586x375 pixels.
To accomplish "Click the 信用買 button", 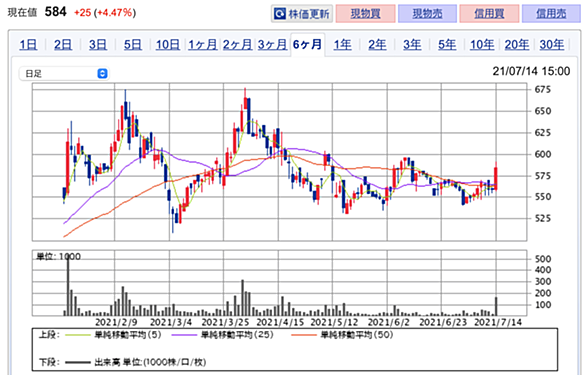I will tap(489, 14).
